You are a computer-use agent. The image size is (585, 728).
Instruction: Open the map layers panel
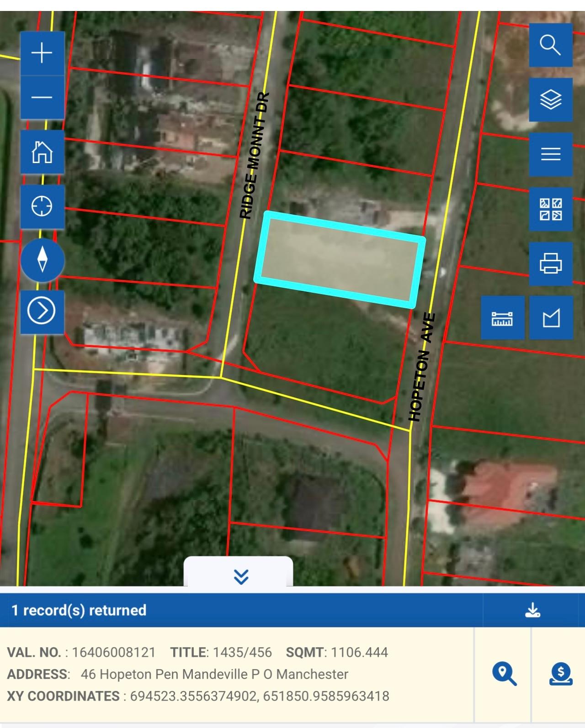(x=550, y=100)
